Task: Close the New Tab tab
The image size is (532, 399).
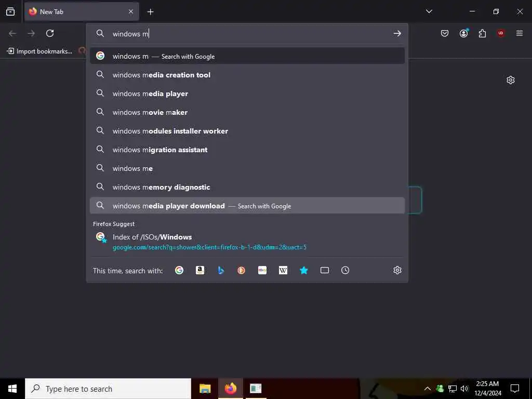Action: [131, 11]
